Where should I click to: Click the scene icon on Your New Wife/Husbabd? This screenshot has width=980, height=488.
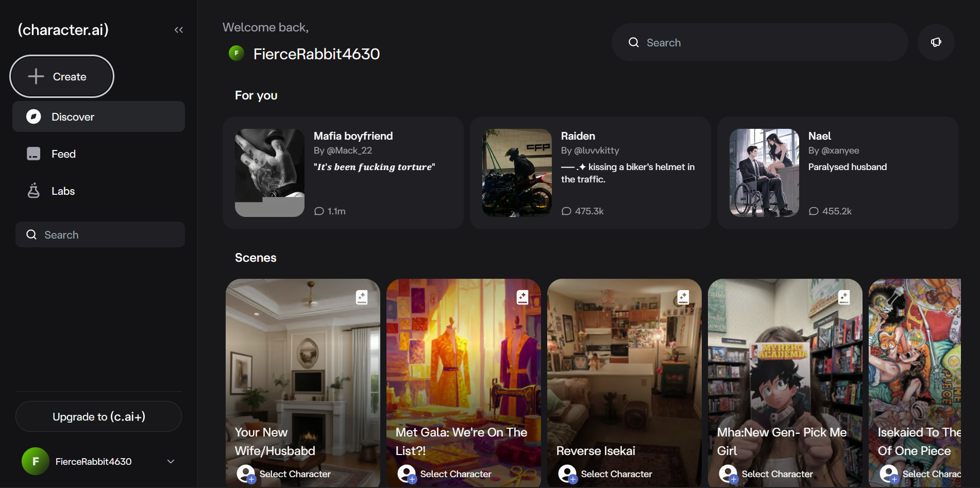click(362, 297)
